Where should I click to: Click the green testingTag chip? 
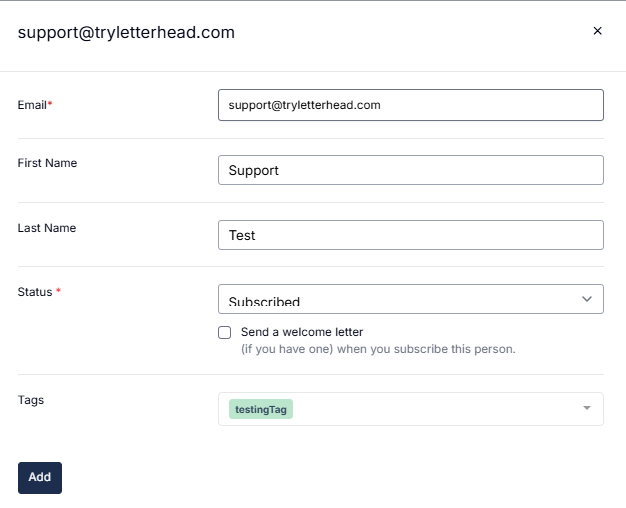[261, 409]
